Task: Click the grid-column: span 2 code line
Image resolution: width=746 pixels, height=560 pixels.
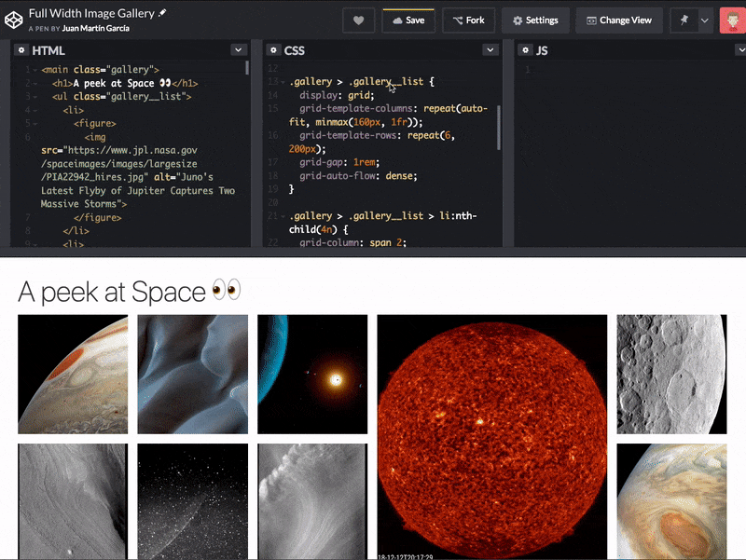Action: pos(353,242)
